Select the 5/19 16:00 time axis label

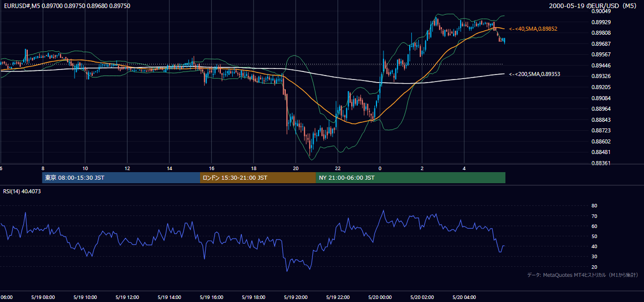click(211, 297)
